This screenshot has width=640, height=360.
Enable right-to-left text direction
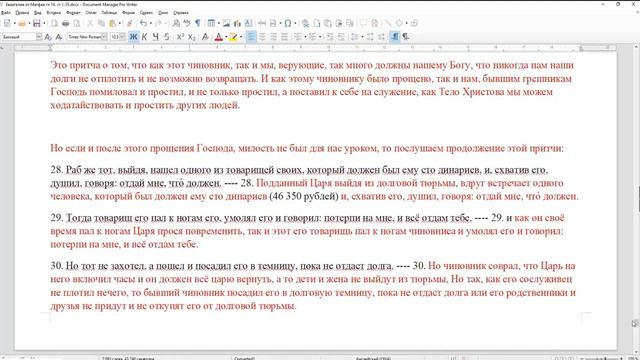406,37
